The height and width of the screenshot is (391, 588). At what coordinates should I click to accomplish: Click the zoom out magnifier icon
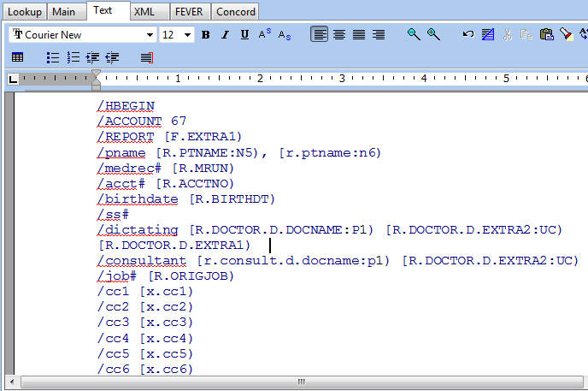pyautogui.click(x=414, y=34)
